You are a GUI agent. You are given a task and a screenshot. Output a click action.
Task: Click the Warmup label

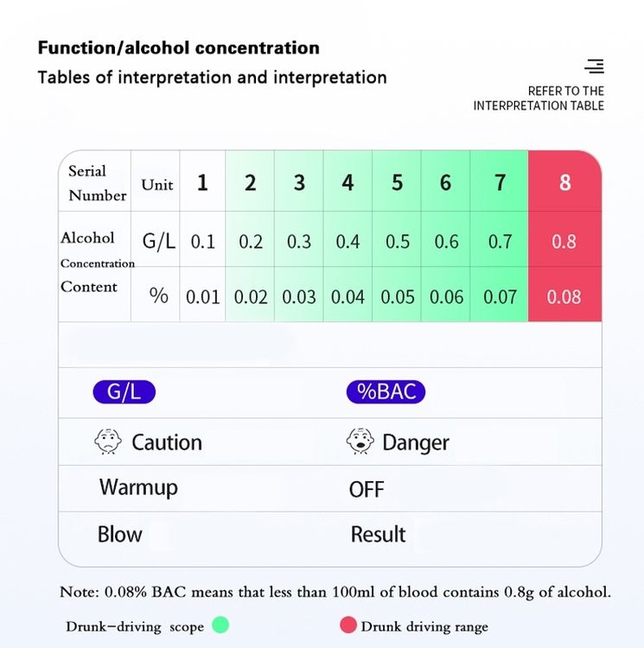point(138,488)
